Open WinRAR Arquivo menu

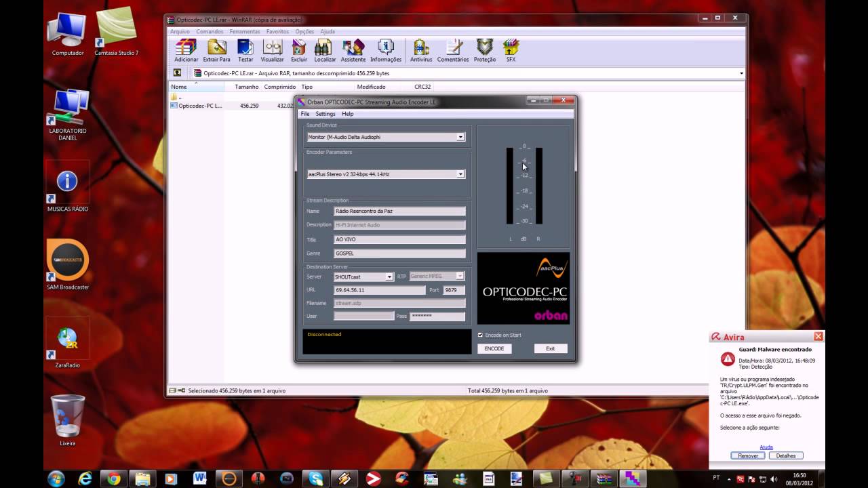180,31
